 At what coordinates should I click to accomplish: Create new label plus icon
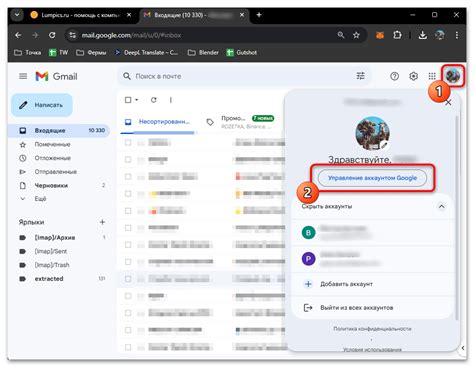coord(102,222)
